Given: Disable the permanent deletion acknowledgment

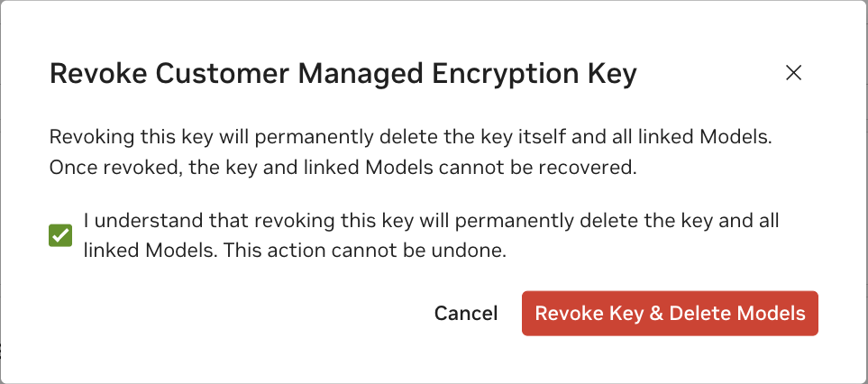Looking at the screenshot, I should (60, 236).
